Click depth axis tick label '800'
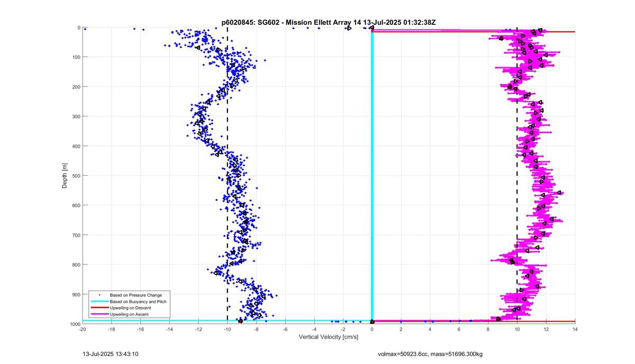The width and height of the screenshot is (635, 364). [76, 265]
